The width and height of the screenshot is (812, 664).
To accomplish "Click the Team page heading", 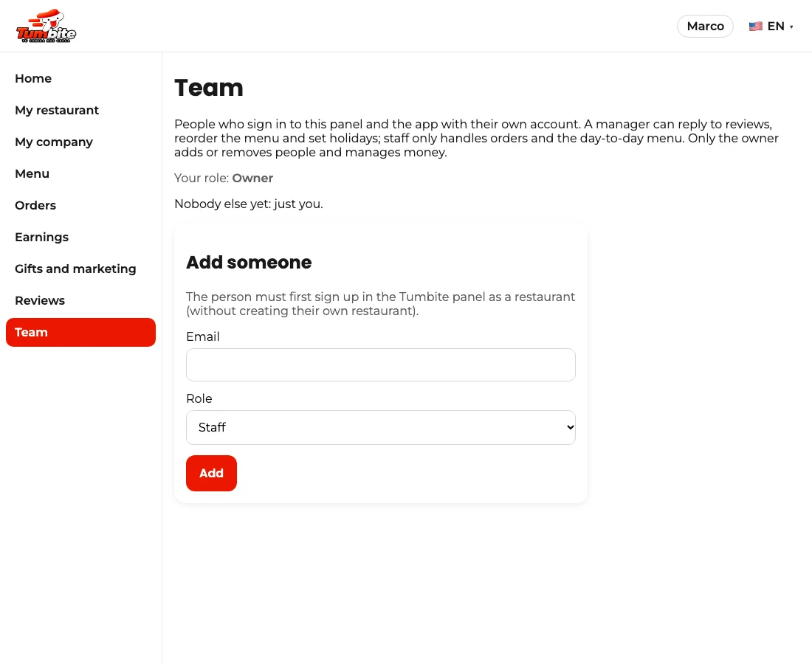I will coord(209,88).
